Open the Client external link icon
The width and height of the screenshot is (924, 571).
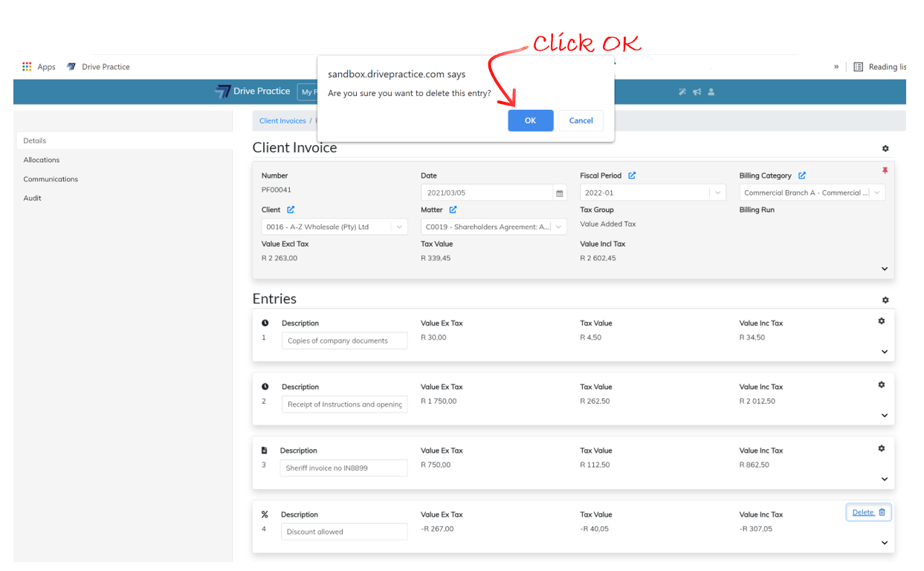pos(291,210)
